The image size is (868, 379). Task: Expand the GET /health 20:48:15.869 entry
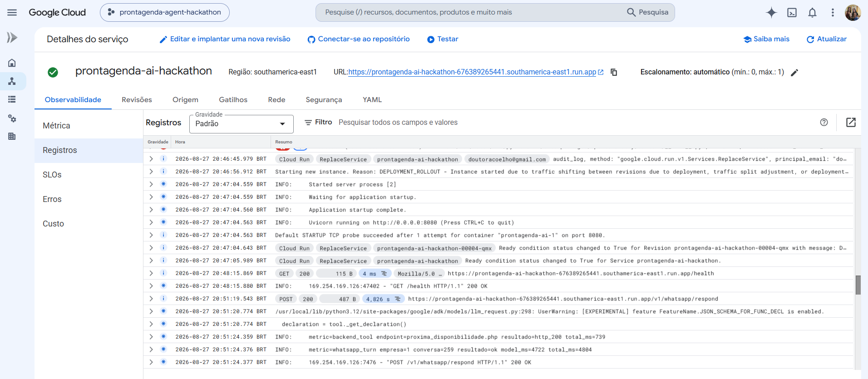click(151, 273)
